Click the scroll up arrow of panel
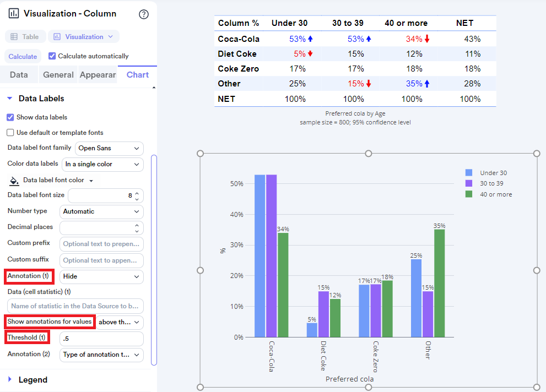 [x=154, y=88]
